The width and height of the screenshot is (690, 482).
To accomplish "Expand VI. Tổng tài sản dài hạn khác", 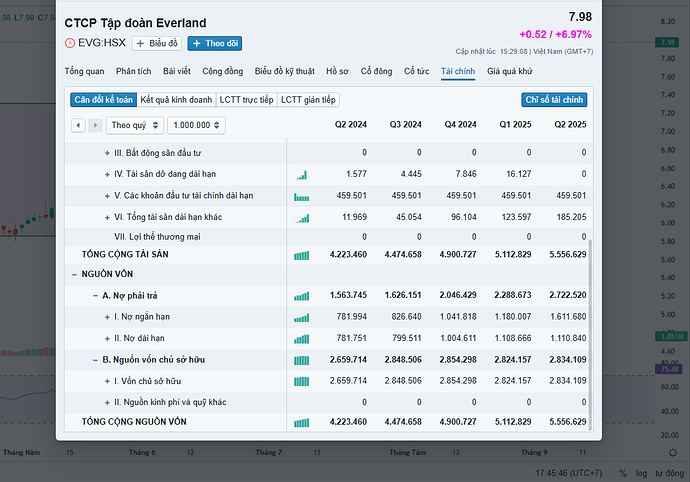I will (107, 217).
